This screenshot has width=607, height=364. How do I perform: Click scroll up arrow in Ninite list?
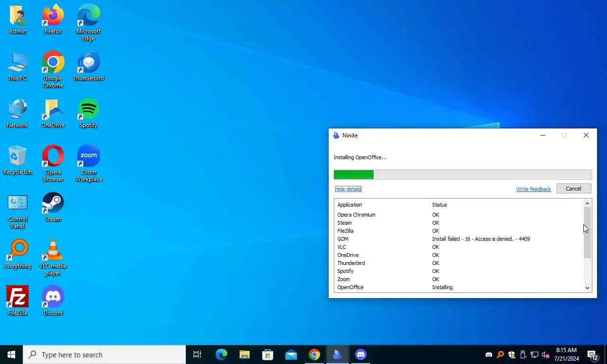click(x=587, y=203)
